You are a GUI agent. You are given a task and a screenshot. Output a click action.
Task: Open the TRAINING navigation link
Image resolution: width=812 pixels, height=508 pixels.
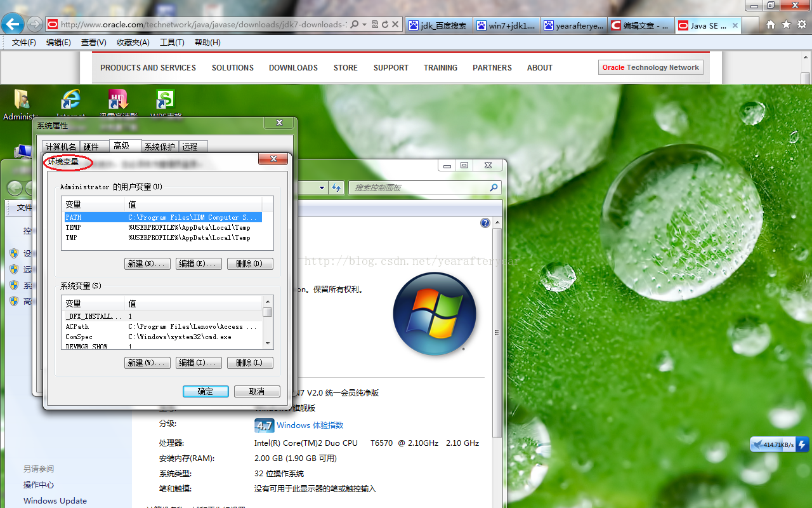[x=440, y=68]
